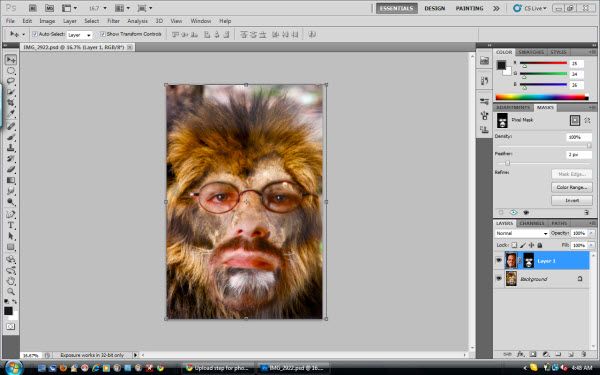This screenshot has width=600, height=375.
Task: Click the foreground color swatch in Color panel
Action: pos(501,65)
